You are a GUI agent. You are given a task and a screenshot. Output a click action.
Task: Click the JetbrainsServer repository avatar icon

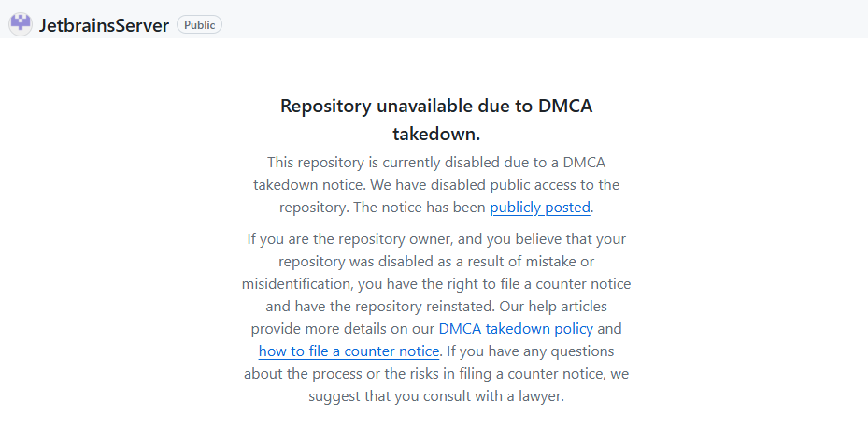click(20, 24)
